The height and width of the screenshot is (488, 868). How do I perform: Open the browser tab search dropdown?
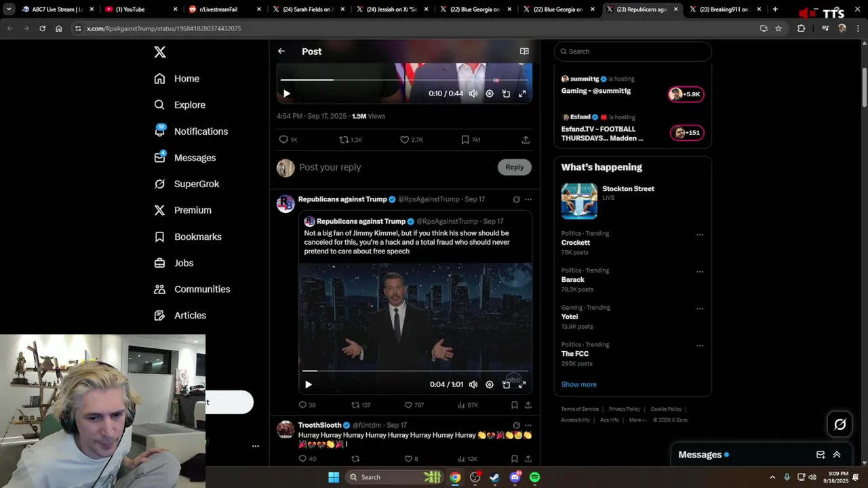coord(9,9)
